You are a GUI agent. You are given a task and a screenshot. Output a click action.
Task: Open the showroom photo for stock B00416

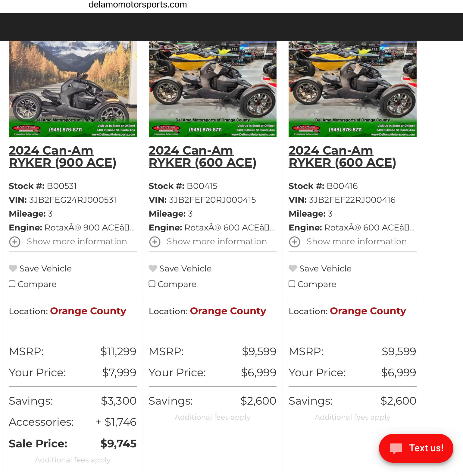(352, 89)
